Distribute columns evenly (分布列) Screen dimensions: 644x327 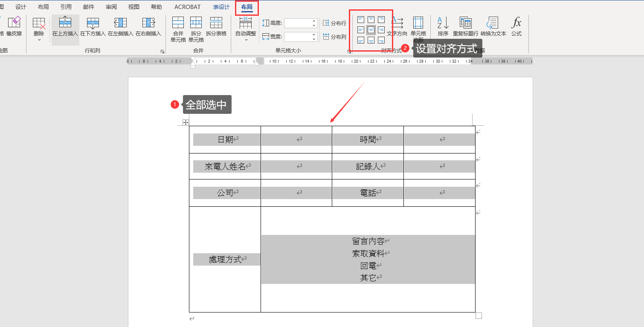click(x=334, y=37)
